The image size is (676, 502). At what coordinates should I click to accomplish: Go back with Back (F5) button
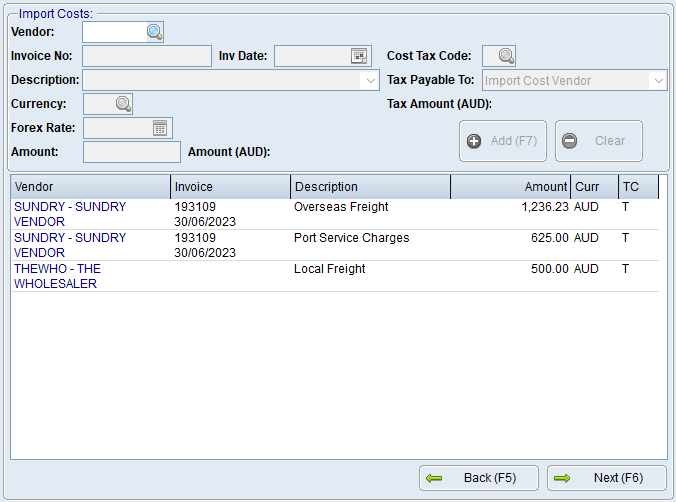[479, 478]
